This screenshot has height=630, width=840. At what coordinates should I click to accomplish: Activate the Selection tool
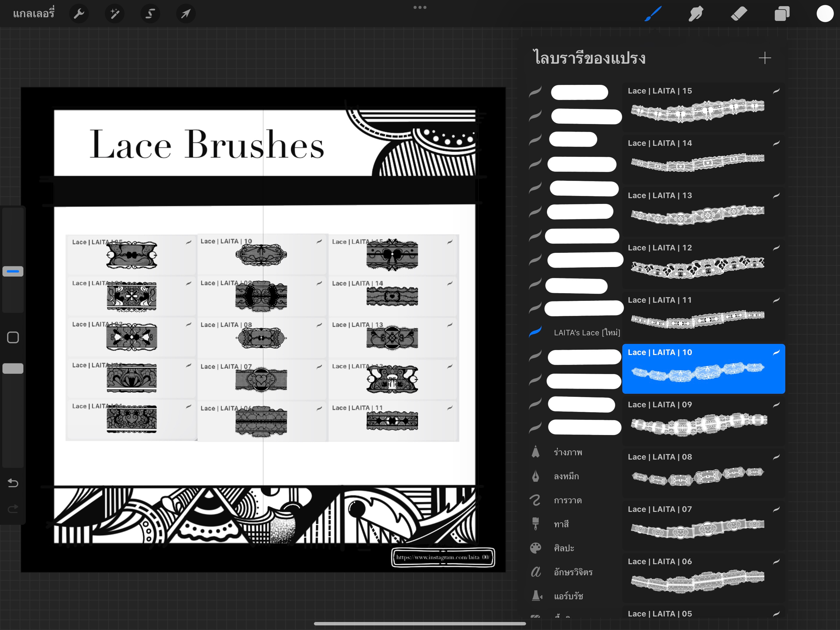point(150,13)
